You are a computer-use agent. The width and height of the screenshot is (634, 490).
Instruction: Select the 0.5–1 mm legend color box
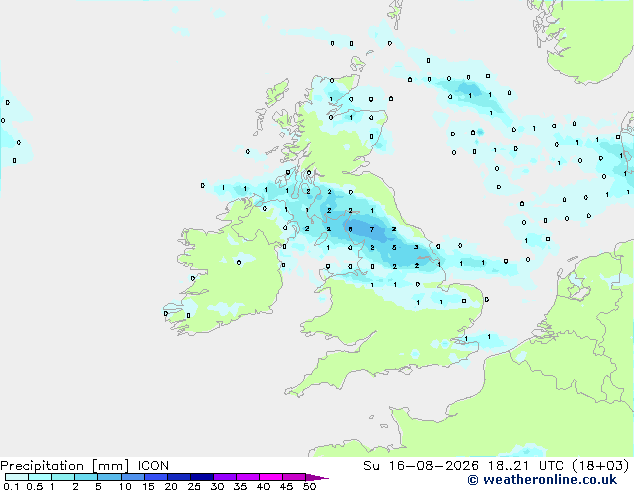click(40, 477)
